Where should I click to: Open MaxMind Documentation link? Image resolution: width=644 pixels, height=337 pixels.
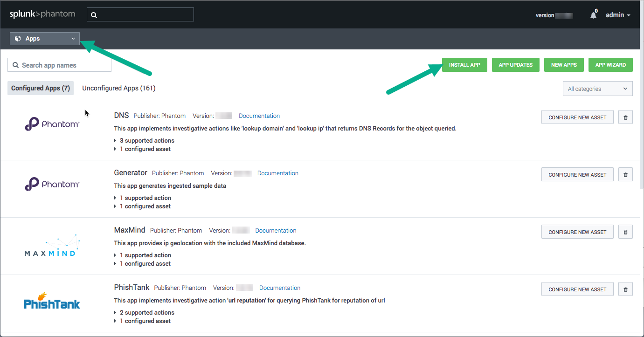276,230
